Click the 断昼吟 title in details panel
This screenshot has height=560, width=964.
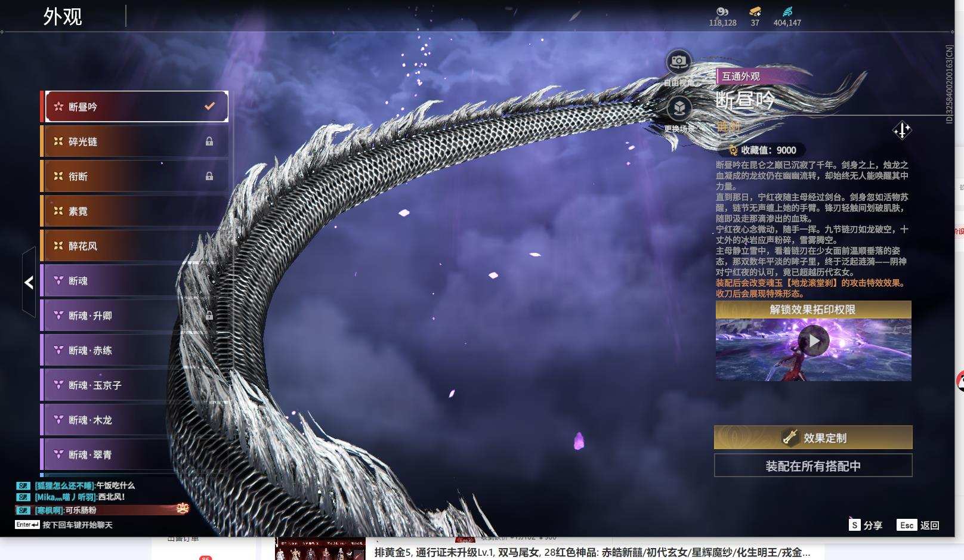click(x=745, y=100)
